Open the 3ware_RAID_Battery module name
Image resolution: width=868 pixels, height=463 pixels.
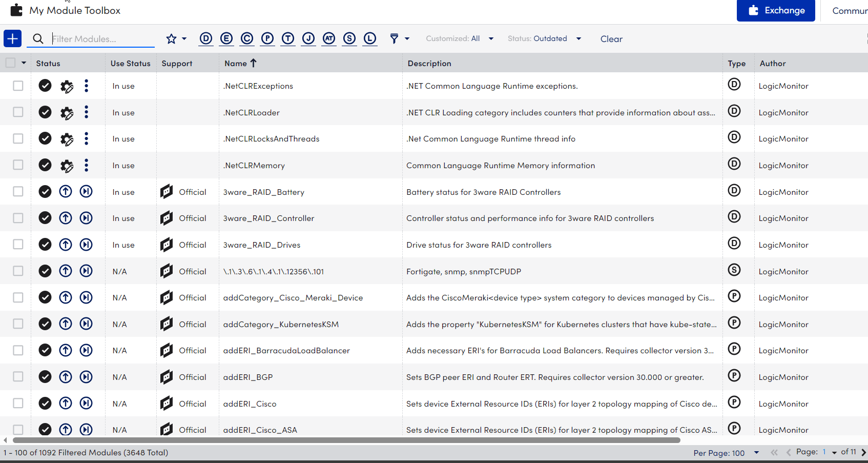tap(264, 192)
